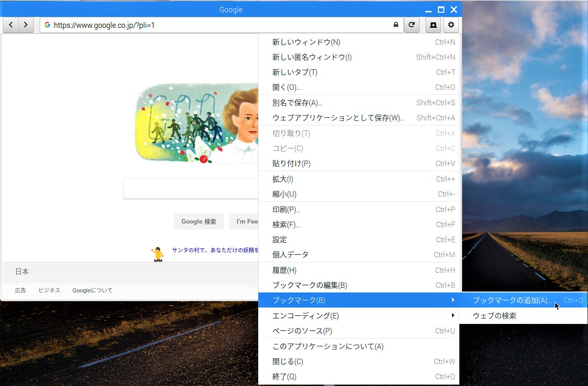Click ブックマークの追加(A)... in the submenu

[523, 301]
